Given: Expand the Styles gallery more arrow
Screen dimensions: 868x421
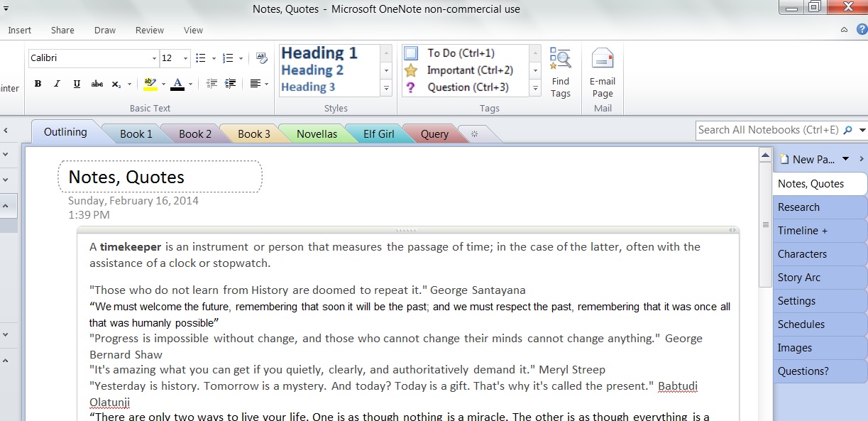Looking at the screenshot, I should tap(386, 89).
